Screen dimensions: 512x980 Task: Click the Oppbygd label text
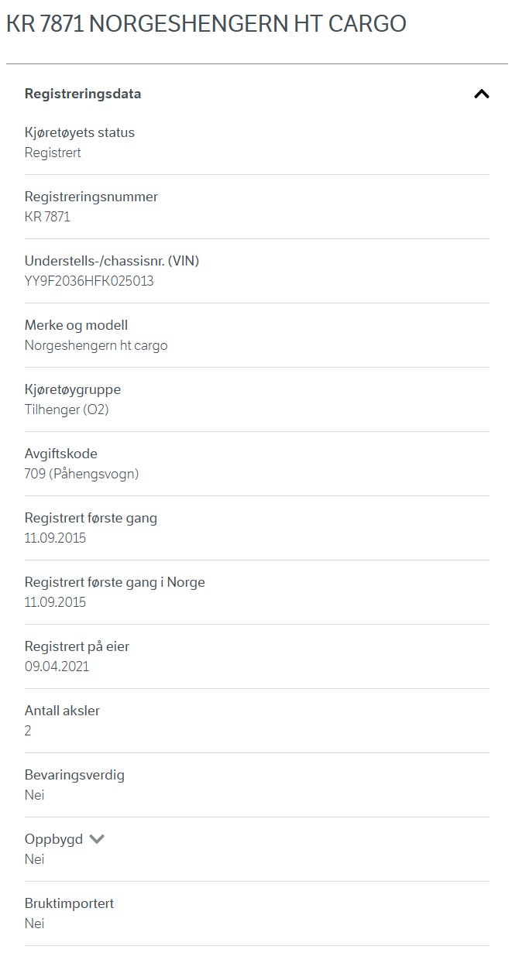tap(53, 839)
